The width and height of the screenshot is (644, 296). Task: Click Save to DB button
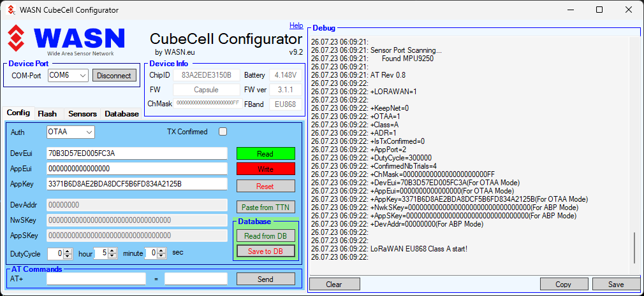point(265,251)
